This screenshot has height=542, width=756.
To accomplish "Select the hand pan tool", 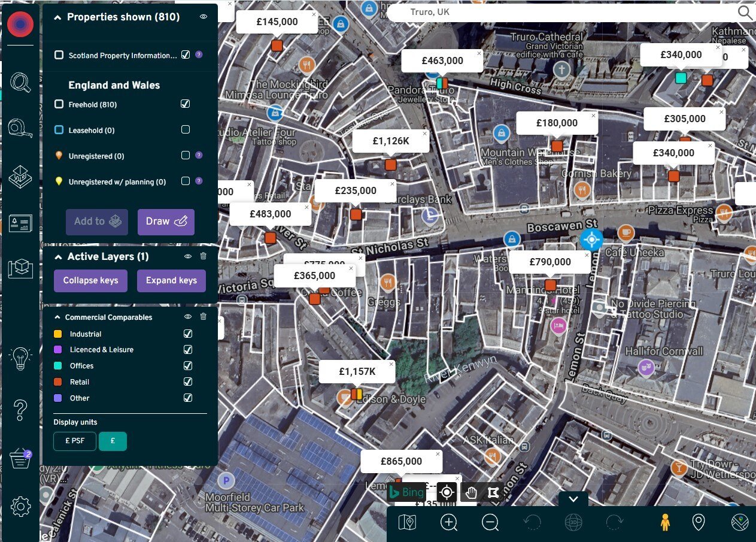I will (470, 492).
